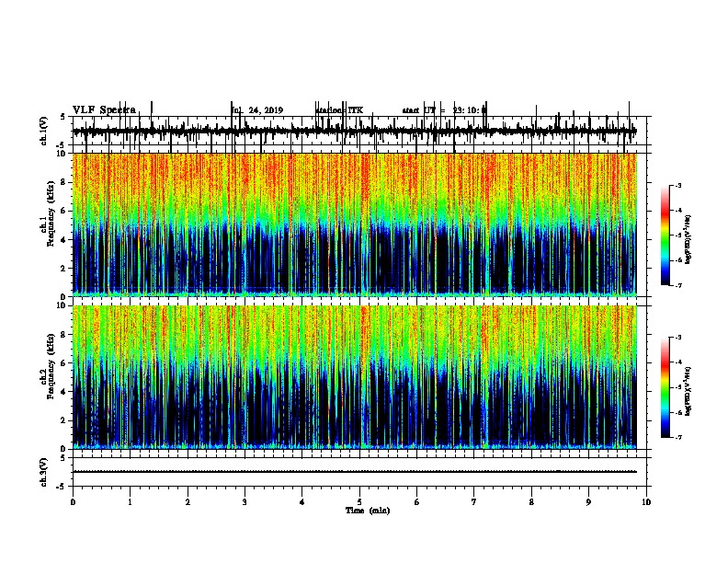Click the -3 tick on ch.2 colorbar
728x563 pixels.
pyautogui.click(x=677, y=338)
